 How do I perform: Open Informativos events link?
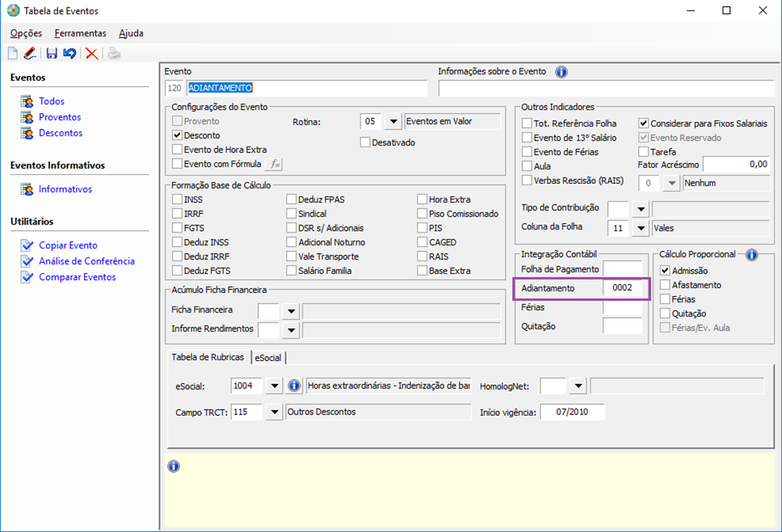click(65, 190)
